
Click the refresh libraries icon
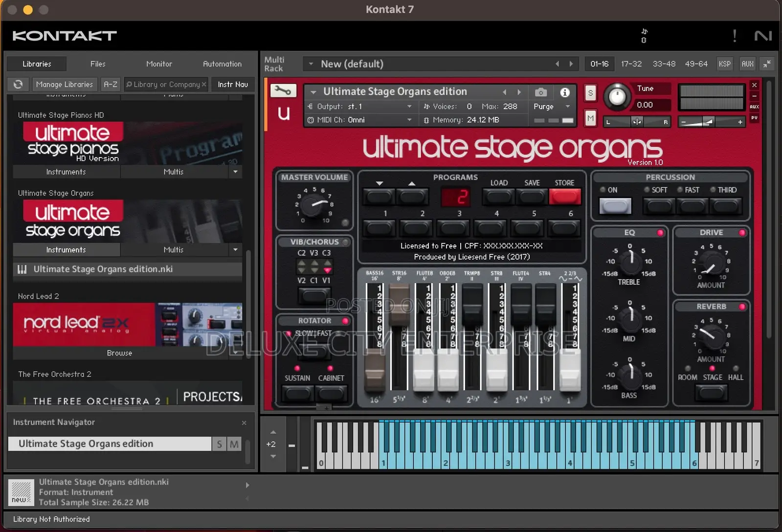(x=18, y=84)
